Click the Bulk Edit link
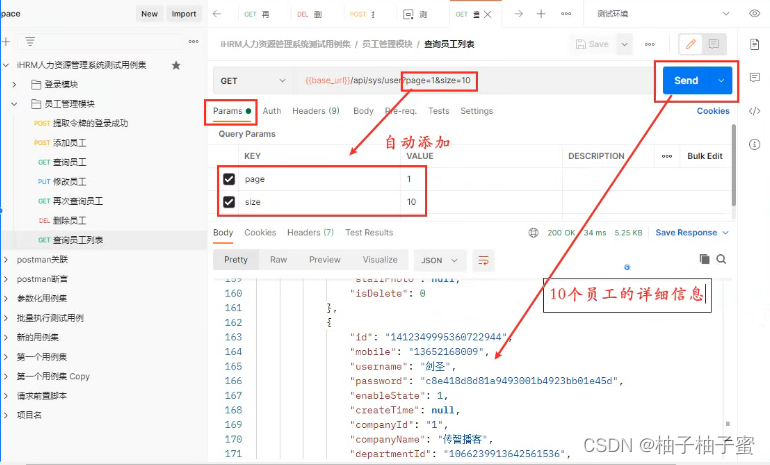Screen dimensions: 770x465 705,156
